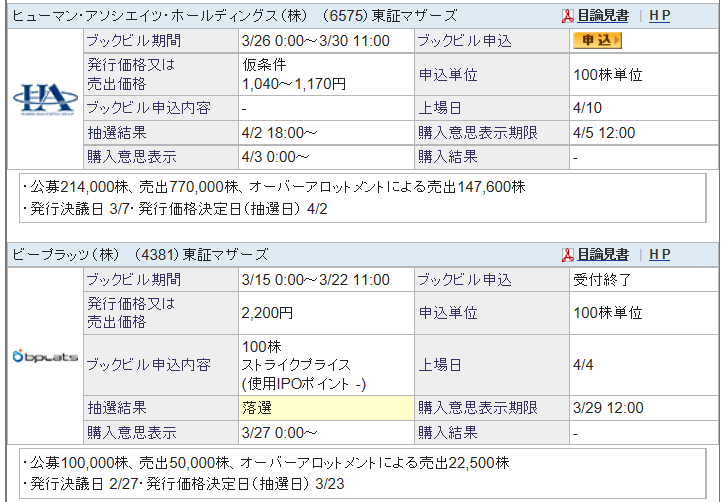This screenshot has height=502, width=728.
Task: Click issue price 2,200円
Action: (x=267, y=313)
